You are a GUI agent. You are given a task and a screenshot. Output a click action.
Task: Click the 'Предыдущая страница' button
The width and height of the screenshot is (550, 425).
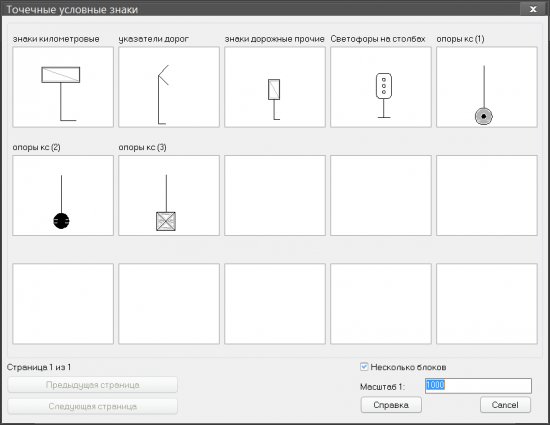pyautogui.click(x=93, y=385)
